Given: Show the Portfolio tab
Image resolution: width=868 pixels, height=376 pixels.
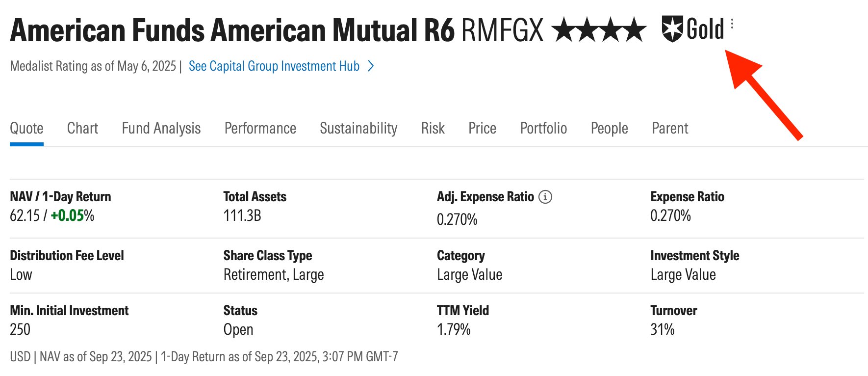Looking at the screenshot, I should point(543,128).
